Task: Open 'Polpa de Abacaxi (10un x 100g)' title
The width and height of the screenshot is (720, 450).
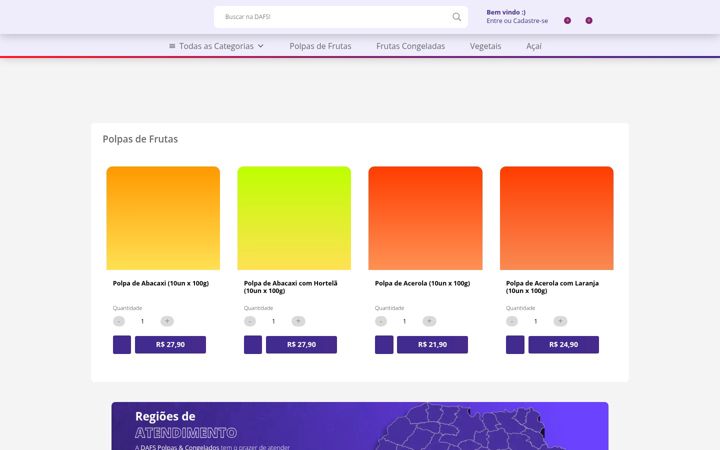Action: pyautogui.click(x=161, y=283)
